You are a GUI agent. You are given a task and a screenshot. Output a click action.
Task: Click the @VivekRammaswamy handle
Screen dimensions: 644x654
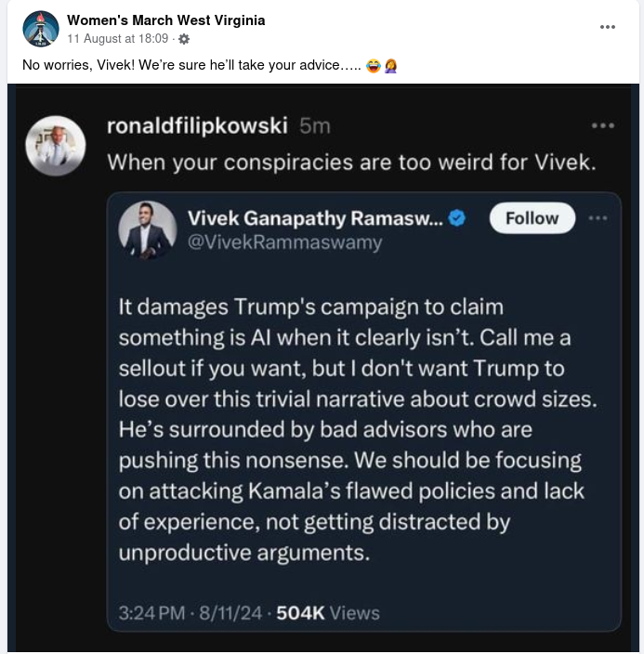[284, 242]
